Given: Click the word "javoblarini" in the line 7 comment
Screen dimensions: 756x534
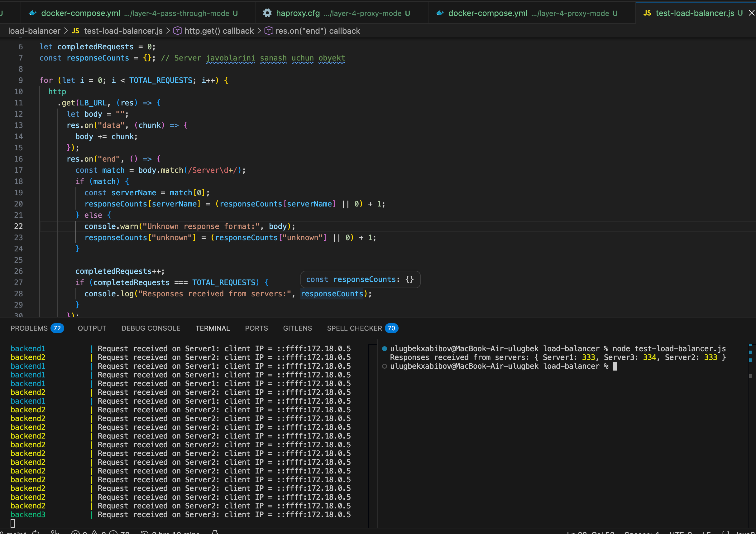Looking at the screenshot, I should click(231, 58).
